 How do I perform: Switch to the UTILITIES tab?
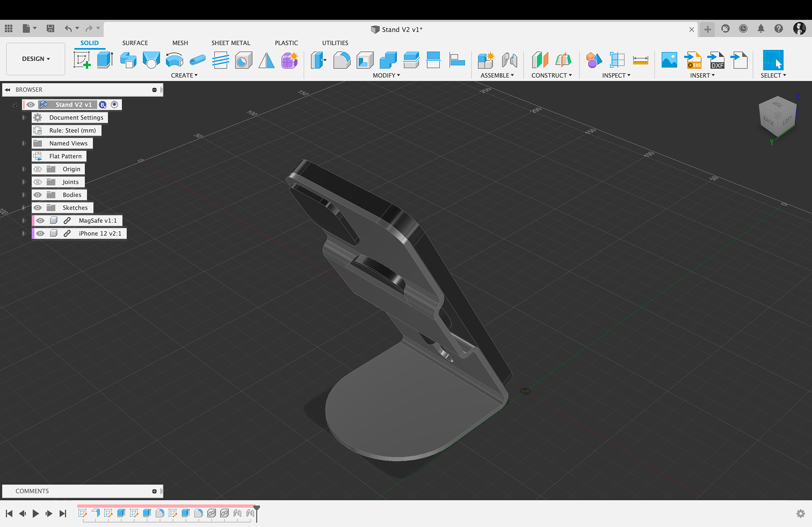335,43
